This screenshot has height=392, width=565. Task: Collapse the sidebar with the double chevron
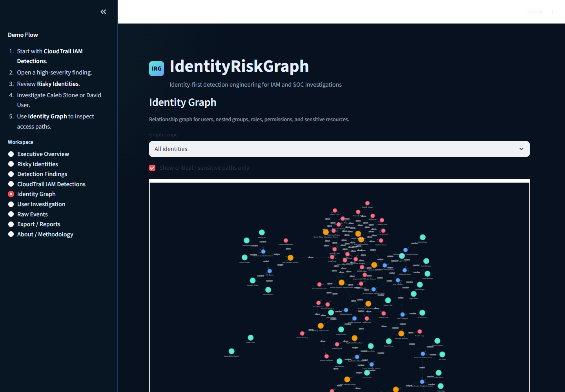(x=103, y=12)
